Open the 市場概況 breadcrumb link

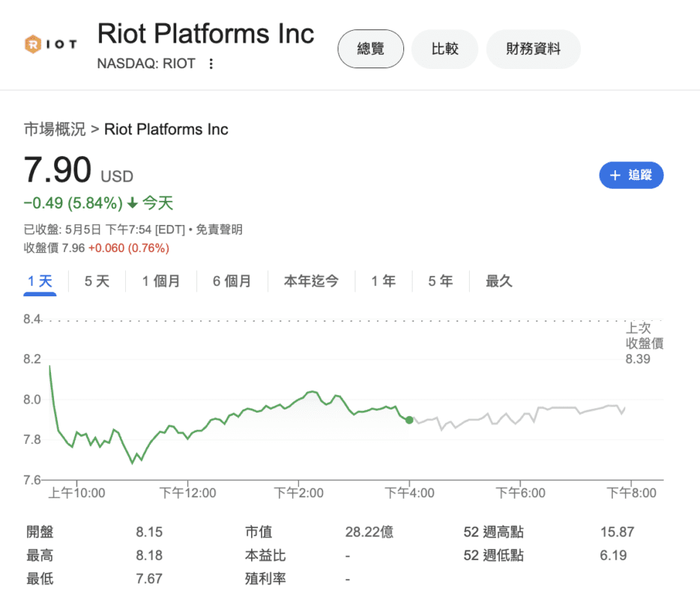[x=55, y=129]
